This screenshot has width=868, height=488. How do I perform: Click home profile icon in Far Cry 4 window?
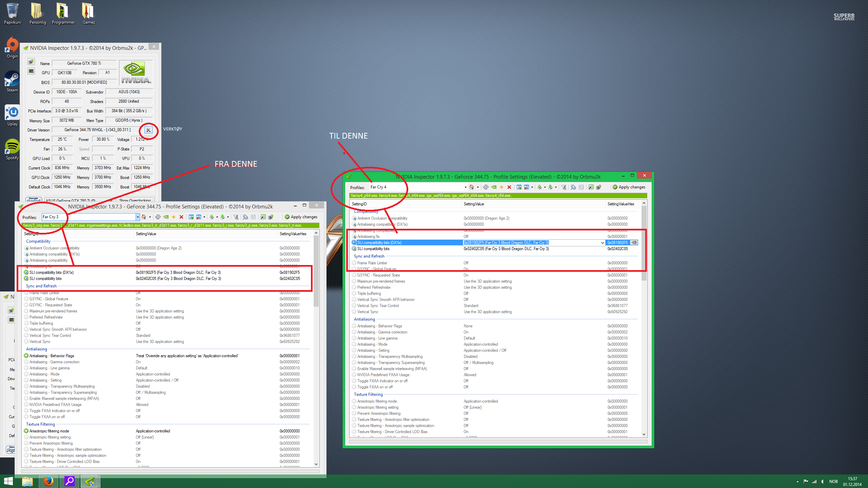coord(471,187)
